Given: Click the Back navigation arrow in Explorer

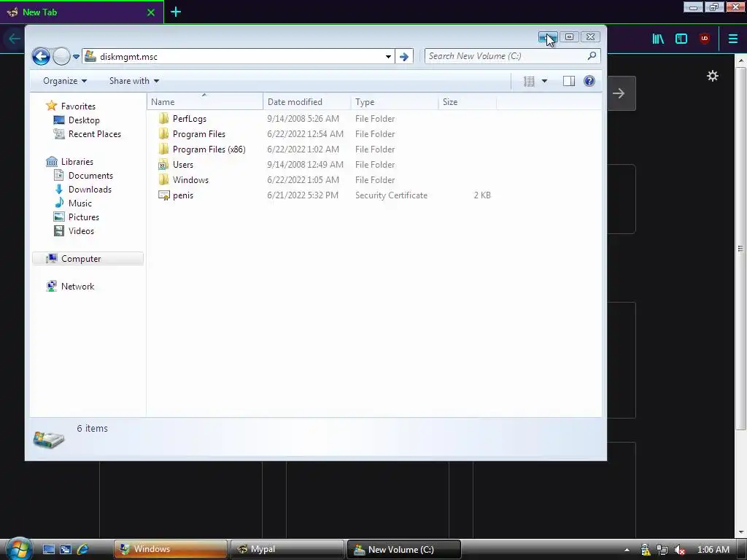Looking at the screenshot, I should point(41,57).
